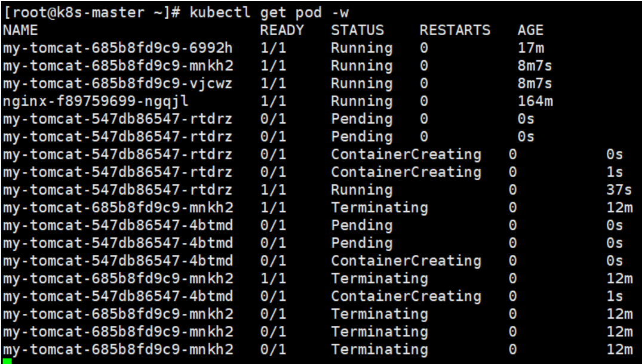642x364 pixels.
Task: Click the first Terminating status entry
Action: 379,207
